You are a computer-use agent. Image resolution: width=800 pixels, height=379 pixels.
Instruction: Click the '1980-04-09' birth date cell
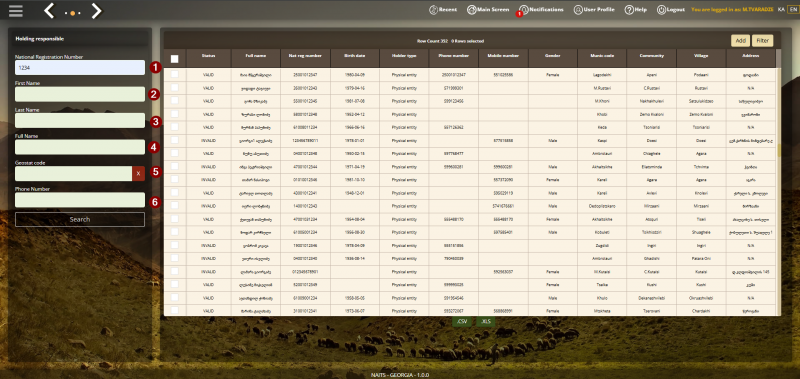pos(355,74)
